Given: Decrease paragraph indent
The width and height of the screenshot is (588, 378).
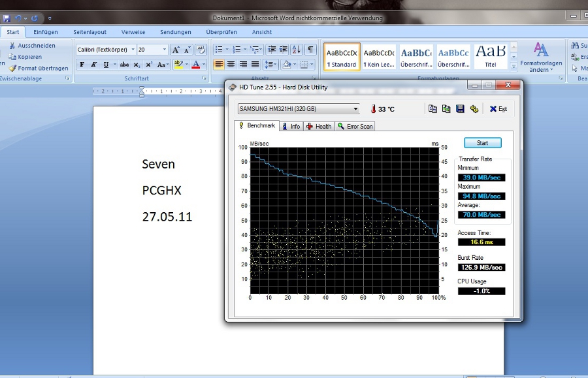Looking at the screenshot, I should pyautogui.click(x=272, y=50).
